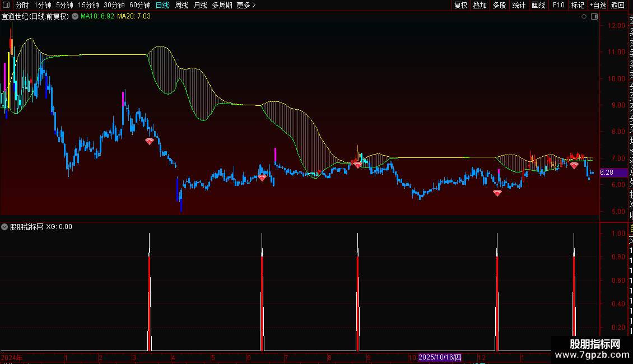Click the 1.00 indicator axis label
The image size is (633, 364).
(618, 234)
